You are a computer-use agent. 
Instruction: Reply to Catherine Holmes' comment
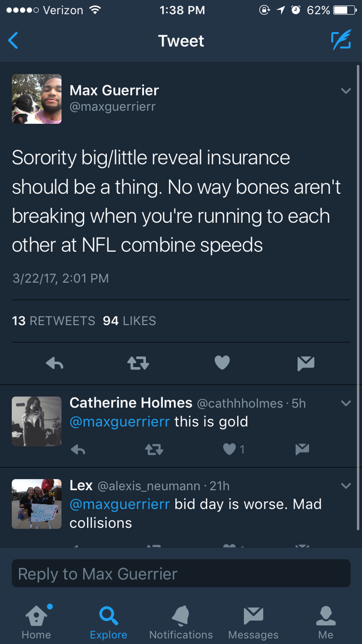78,449
